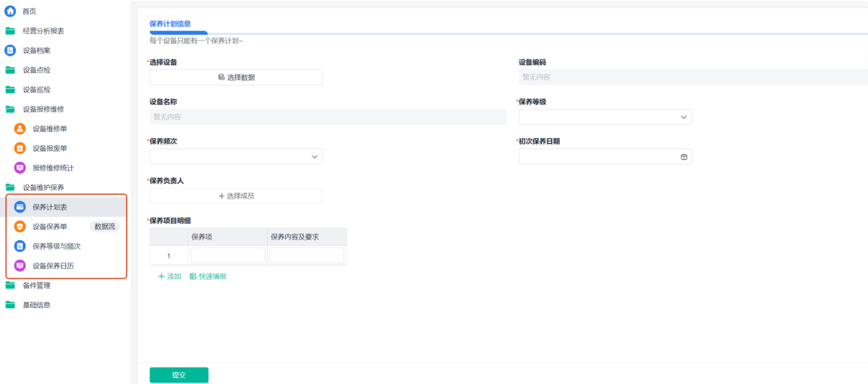This screenshot has width=868, height=384.
Task: Click the 保养内容及要求 cell in row 1
Action: (307, 255)
